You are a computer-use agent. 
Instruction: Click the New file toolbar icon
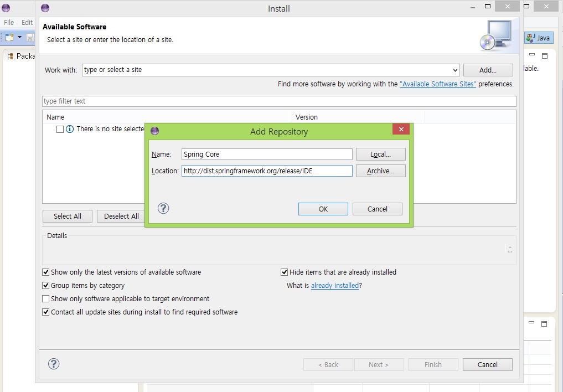[x=9, y=37]
